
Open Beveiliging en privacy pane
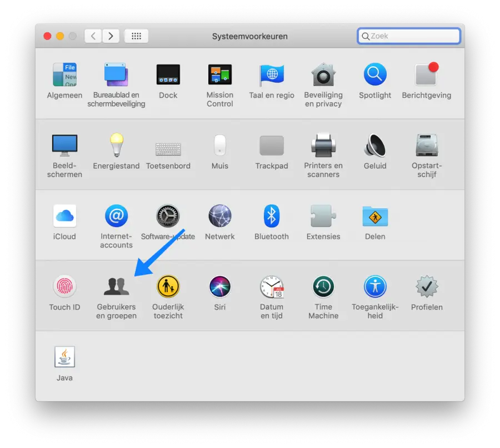tap(323, 74)
